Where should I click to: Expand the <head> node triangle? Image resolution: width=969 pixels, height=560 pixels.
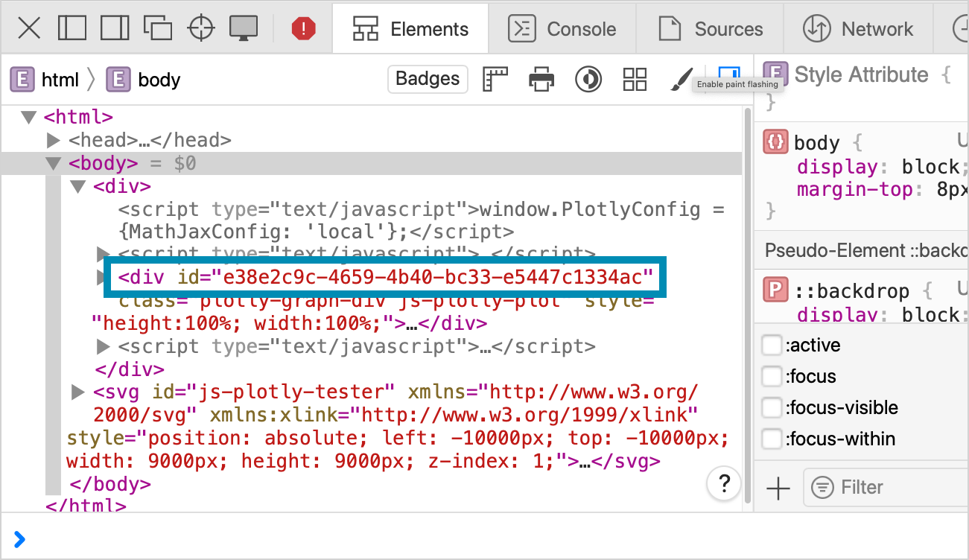coord(53,140)
